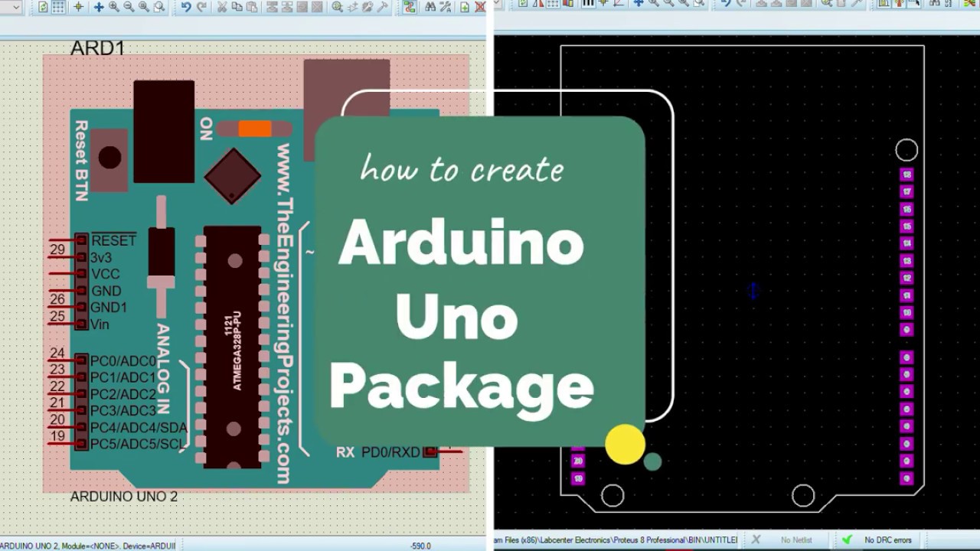Screen dimensions: 980x551
Task: Click the Redo arrow in schematic toolbar
Action: pos(201,7)
